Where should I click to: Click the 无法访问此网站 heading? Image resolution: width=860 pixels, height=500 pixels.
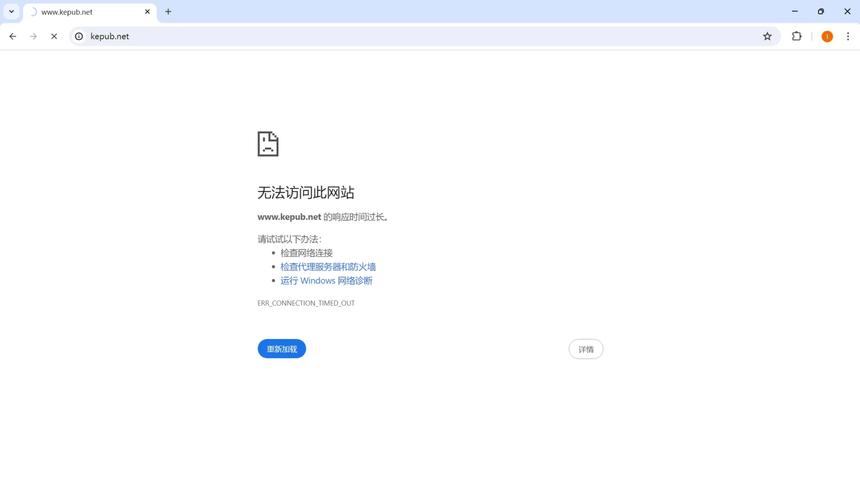coord(306,192)
